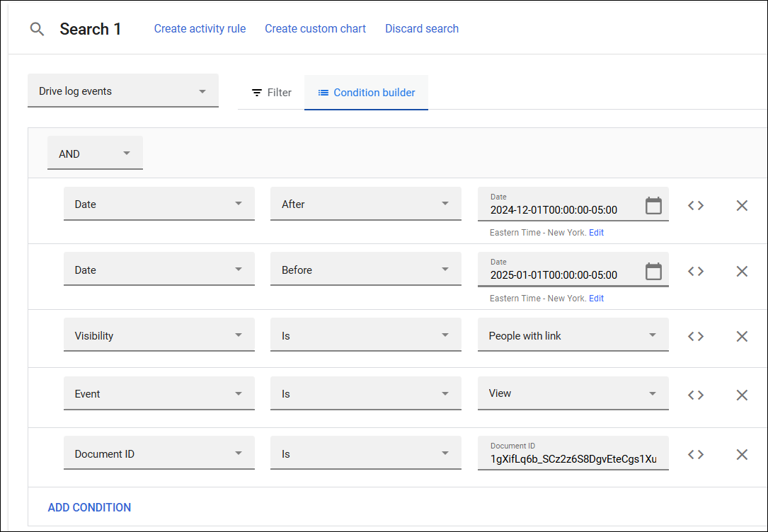Click into the Document ID input field
Viewport: 768px width, 532px height.
[x=572, y=459]
